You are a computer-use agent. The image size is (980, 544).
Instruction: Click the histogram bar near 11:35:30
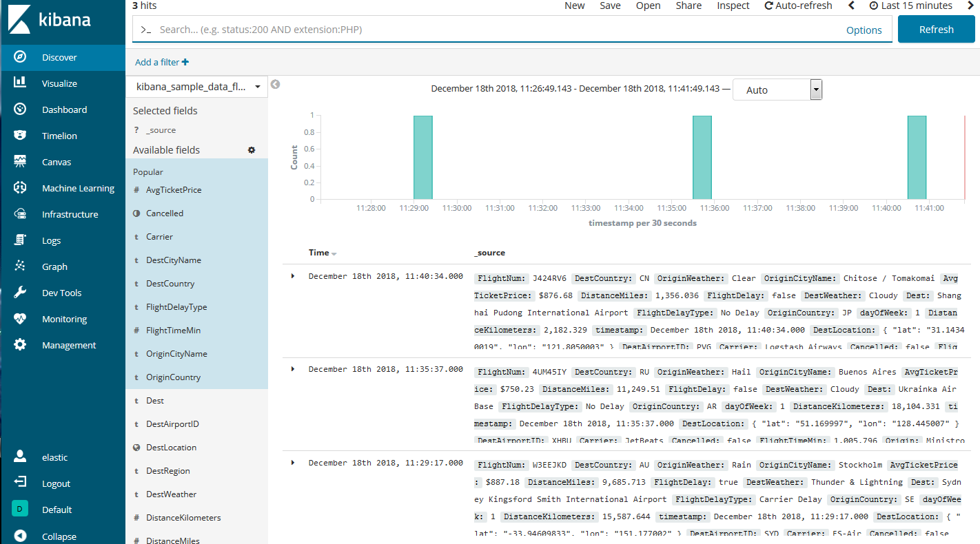pyautogui.click(x=702, y=158)
